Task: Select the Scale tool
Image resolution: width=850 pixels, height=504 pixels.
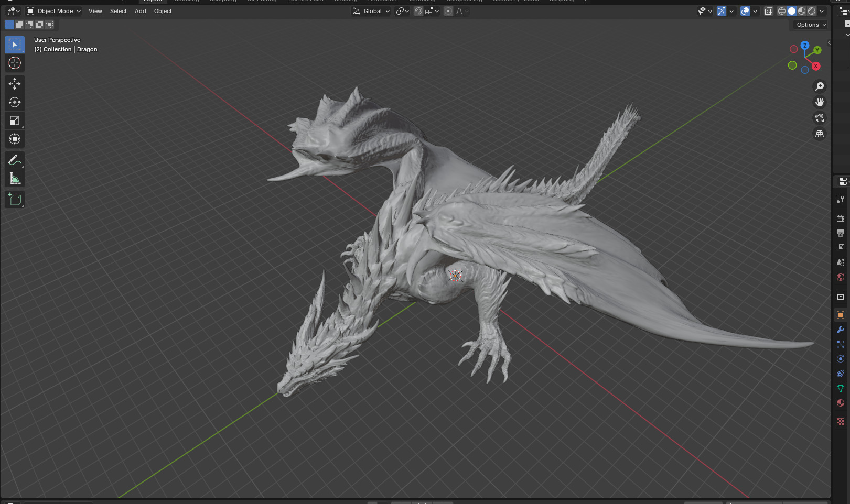Action: 15,120
